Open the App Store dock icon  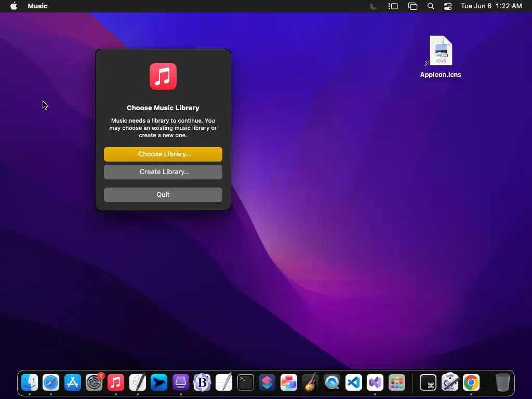point(73,382)
